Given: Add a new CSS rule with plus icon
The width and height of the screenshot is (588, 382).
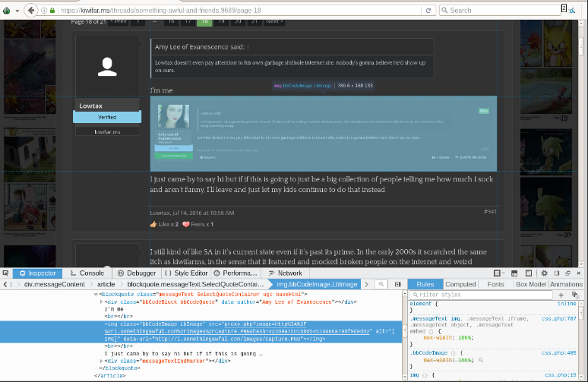Looking at the screenshot, I should click(x=561, y=295).
